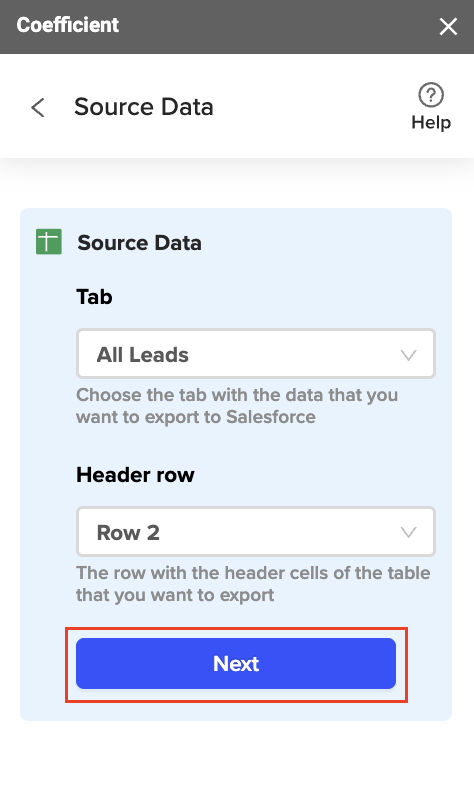Click the Header row field label
474x786 pixels.
click(x=135, y=475)
